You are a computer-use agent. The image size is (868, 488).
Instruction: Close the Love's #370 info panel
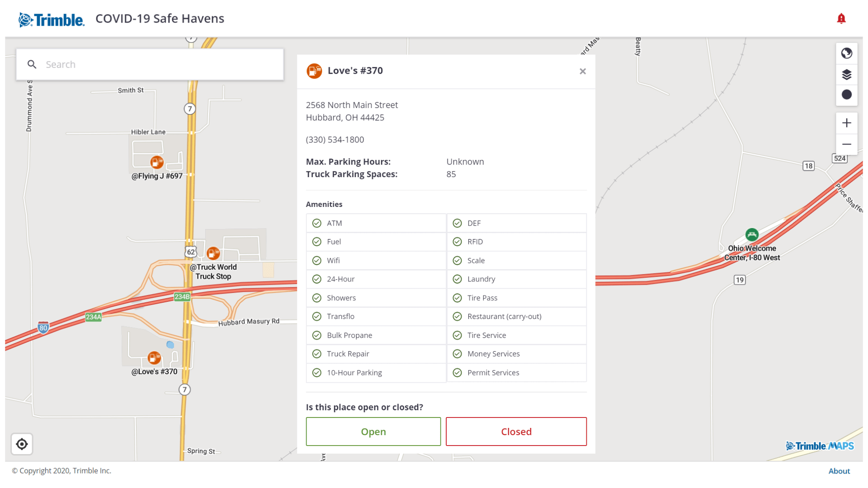pos(582,71)
